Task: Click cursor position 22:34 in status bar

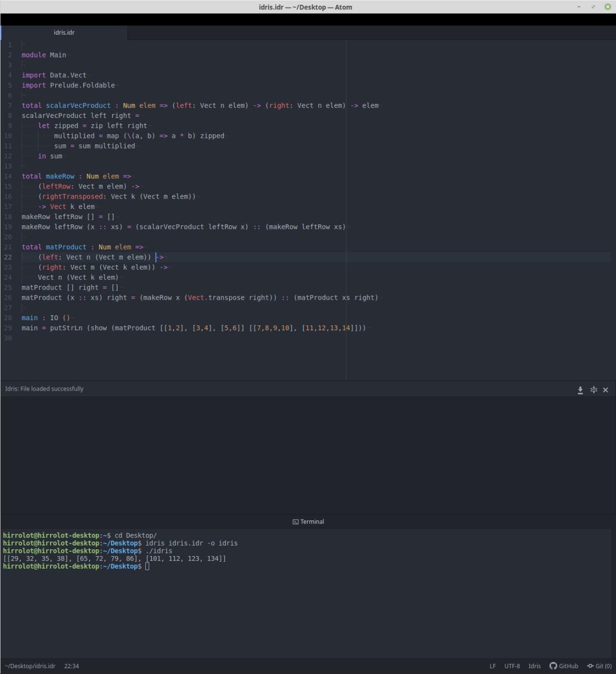Action: pyautogui.click(x=72, y=666)
